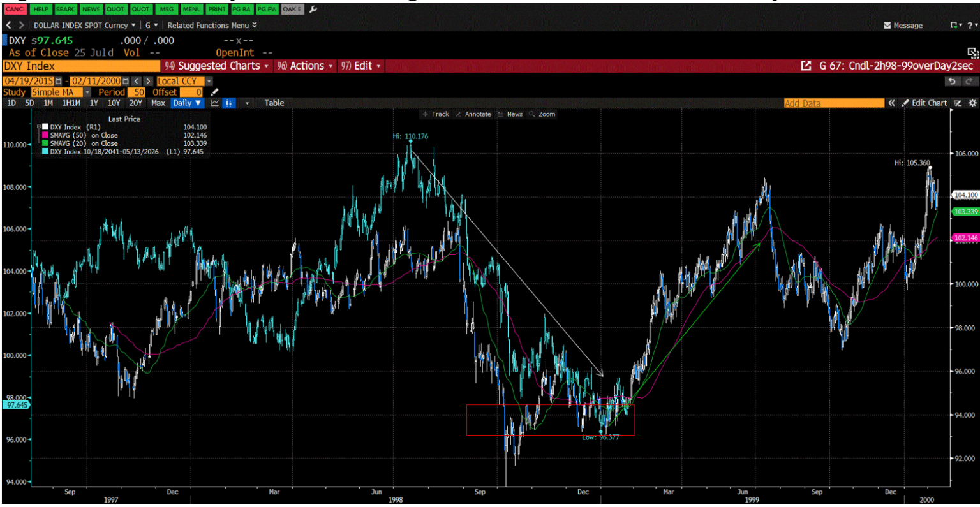Click the export icon beside G 67 label
Screen dimensions: 980x507
806,65
